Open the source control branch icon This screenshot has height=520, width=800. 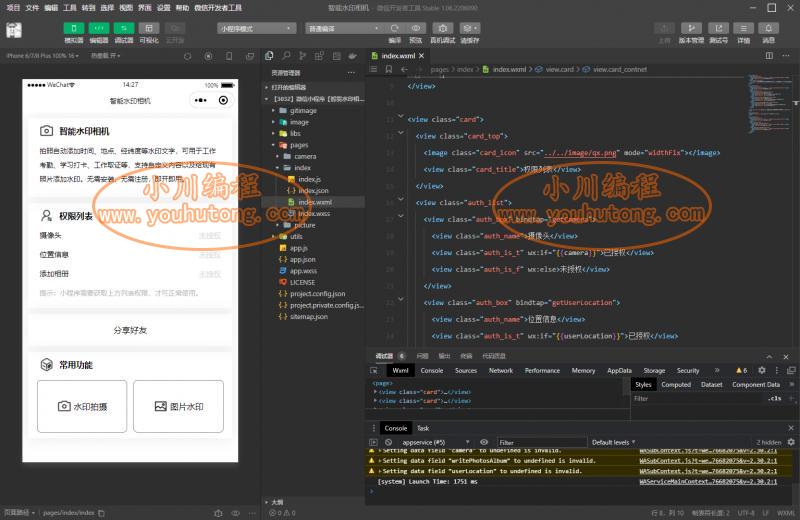tap(303, 56)
